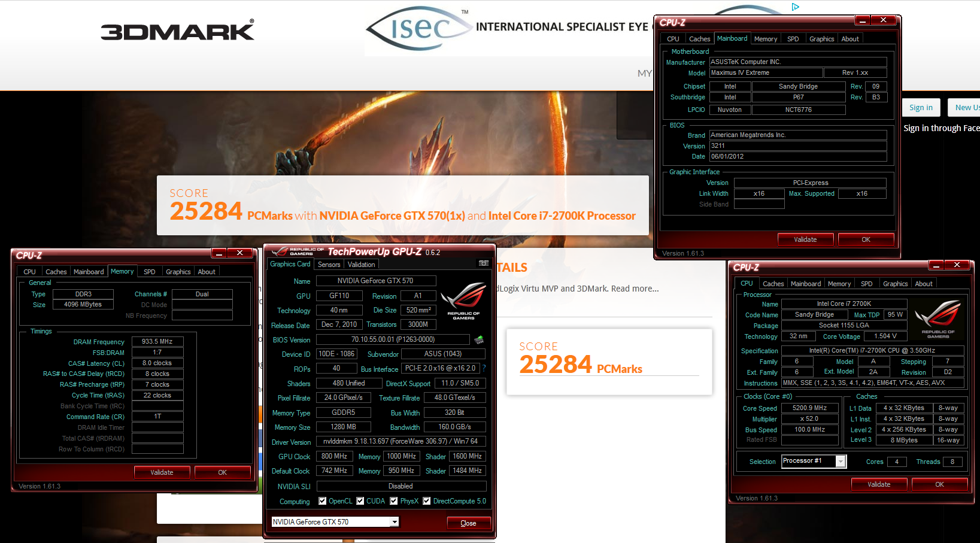980x543 pixels.
Task: Click the GPU-Z driver version field
Action: [401, 441]
